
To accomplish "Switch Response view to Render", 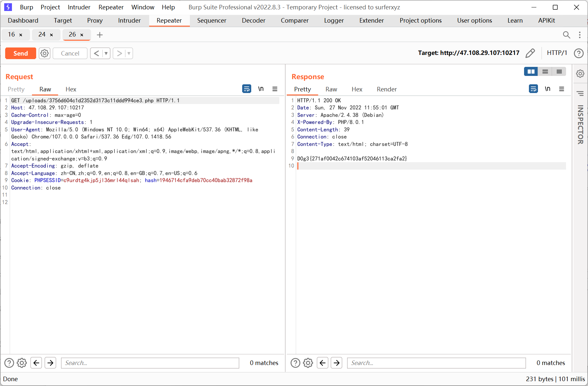I will point(387,89).
